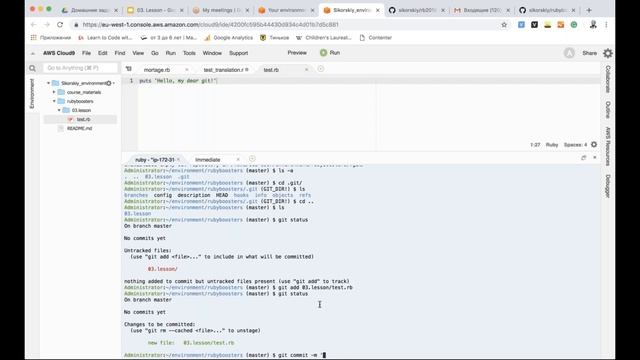640x360 pixels.
Task: Open the Spaces: 4 indentation selector
Action: pyautogui.click(x=576, y=145)
